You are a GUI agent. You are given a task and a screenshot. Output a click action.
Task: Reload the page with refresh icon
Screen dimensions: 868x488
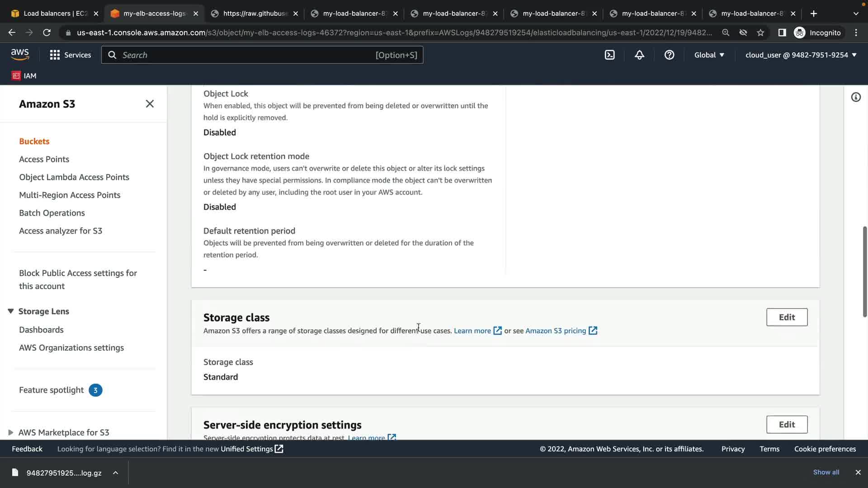[47, 33]
